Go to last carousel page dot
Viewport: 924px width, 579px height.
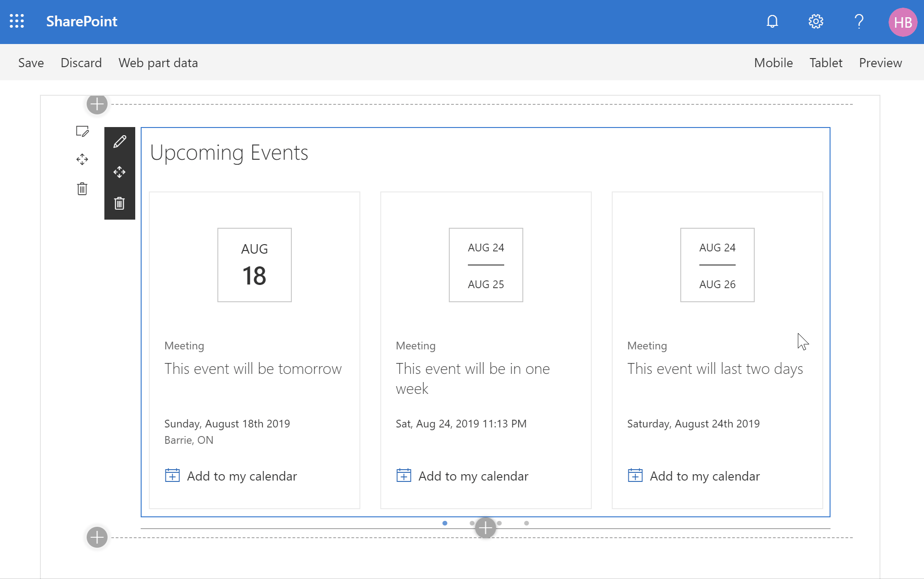tap(526, 523)
